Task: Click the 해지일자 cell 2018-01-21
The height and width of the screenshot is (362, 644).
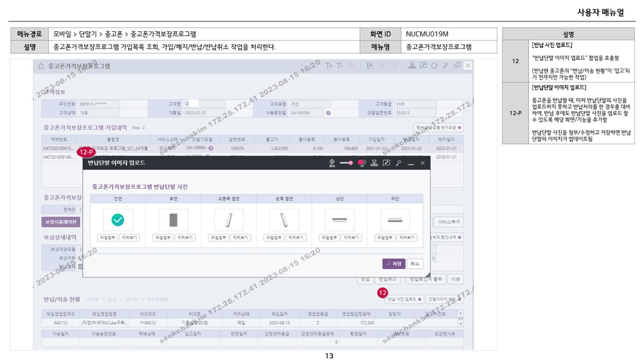Action: [446, 157]
